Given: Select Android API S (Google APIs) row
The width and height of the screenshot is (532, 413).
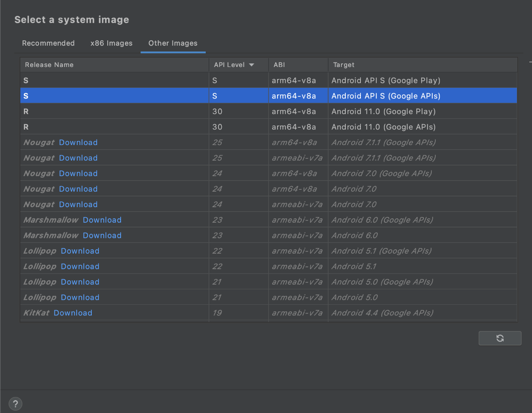Looking at the screenshot, I should click(269, 96).
